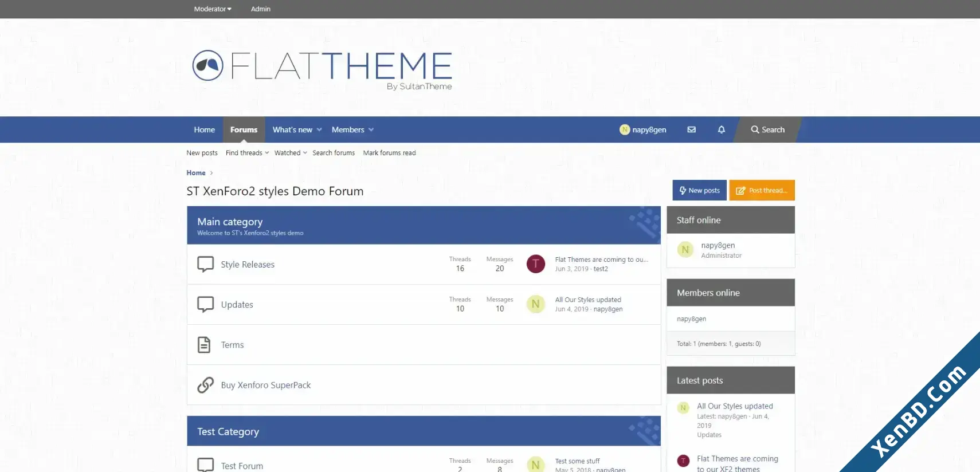Open the Main category heading link
Screen dimensions: 980x472
point(230,222)
